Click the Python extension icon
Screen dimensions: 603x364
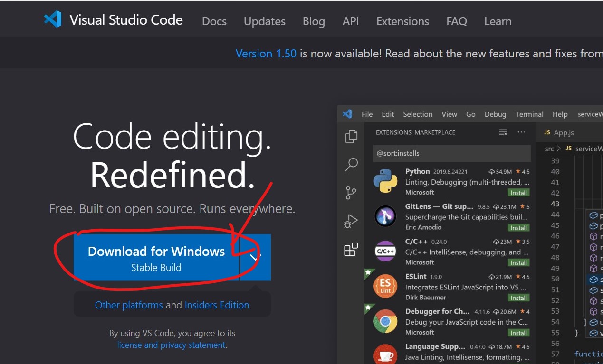pyautogui.click(x=385, y=181)
